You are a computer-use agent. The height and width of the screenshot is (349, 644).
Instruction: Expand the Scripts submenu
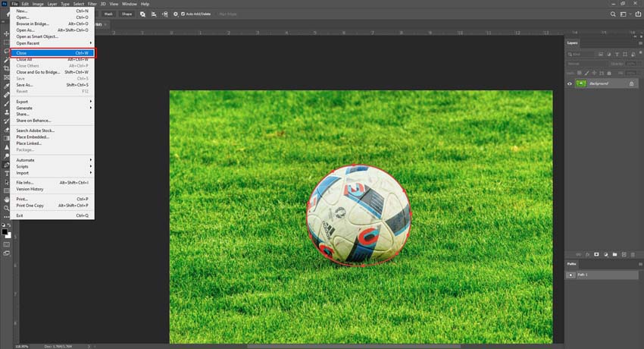point(52,166)
